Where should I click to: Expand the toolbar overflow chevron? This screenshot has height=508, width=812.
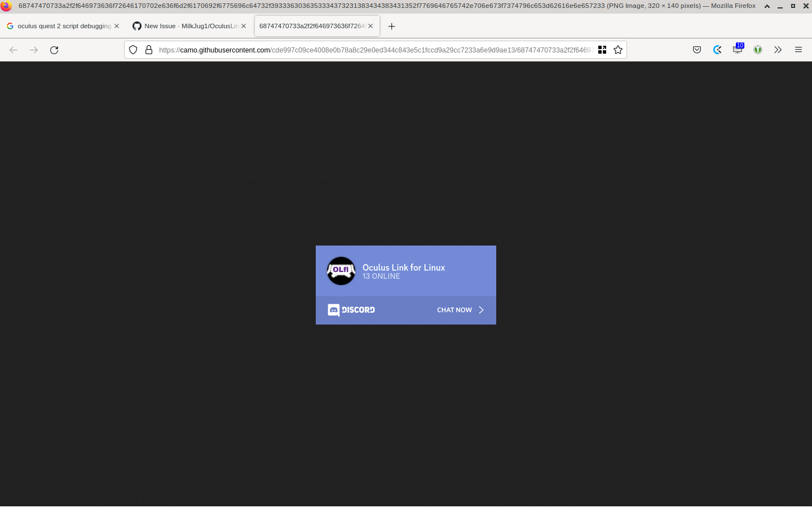[x=778, y=50]
